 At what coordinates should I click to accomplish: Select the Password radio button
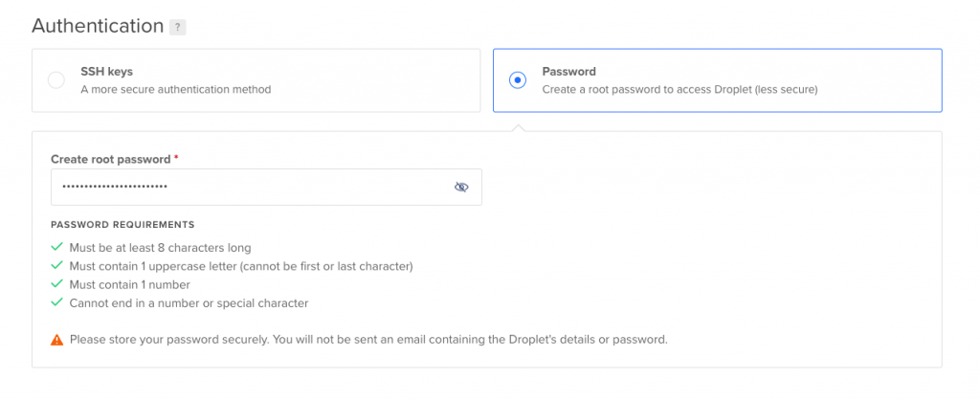(x=518, y=80)
